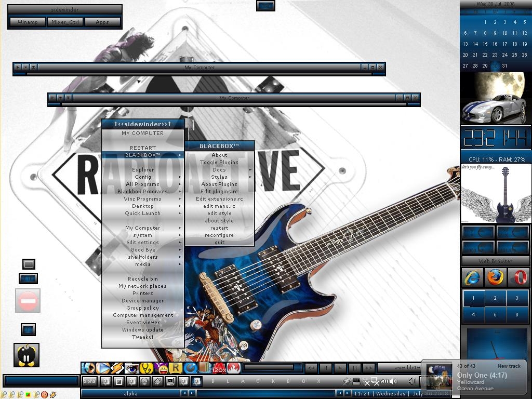Image resolution: width=532 pixels, height=399 pixels.
Task: Expand the Vinz Programs submenu
Action: [143, 199]
